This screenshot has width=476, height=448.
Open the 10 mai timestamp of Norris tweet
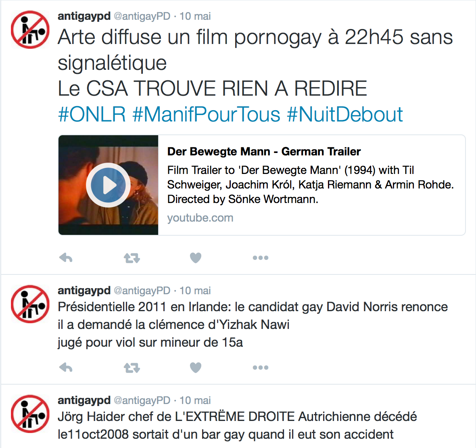(195, 290)
